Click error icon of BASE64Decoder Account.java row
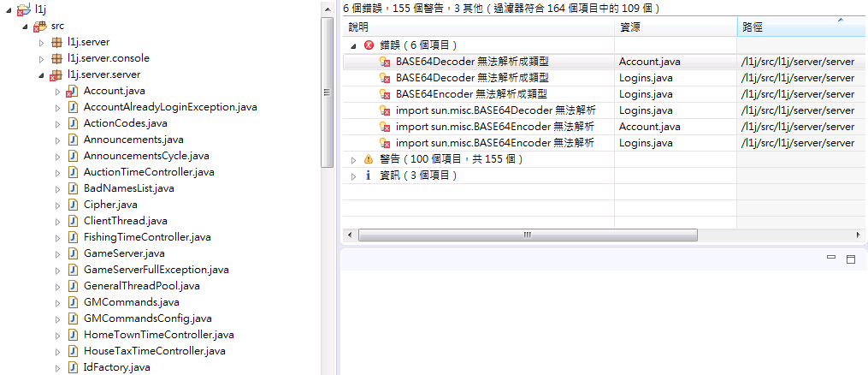Image resolution: width=868 pixels, height=375 pixels. pyautogui.click(x=386, y=62)
